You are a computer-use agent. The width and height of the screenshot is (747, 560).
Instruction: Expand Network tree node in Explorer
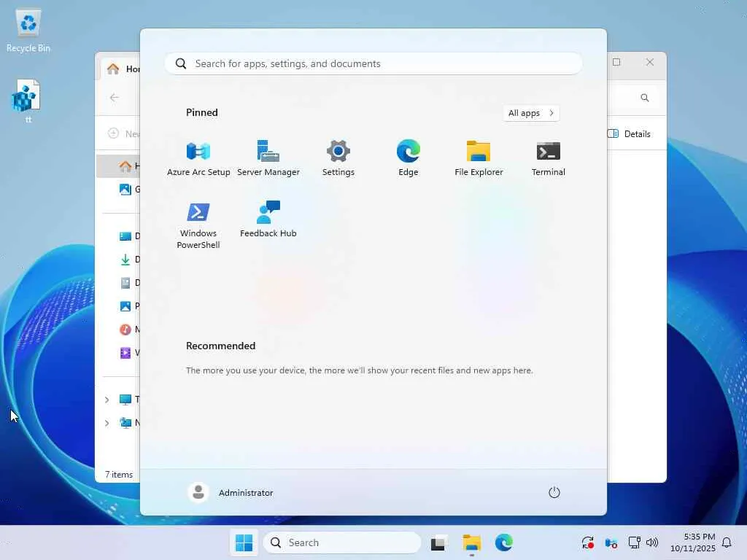point(107,423)
